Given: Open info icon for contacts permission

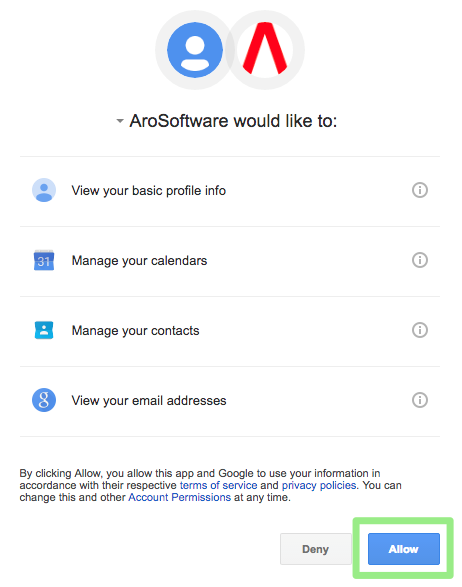Looking at the screenshot, I should [x=420, y=330].
